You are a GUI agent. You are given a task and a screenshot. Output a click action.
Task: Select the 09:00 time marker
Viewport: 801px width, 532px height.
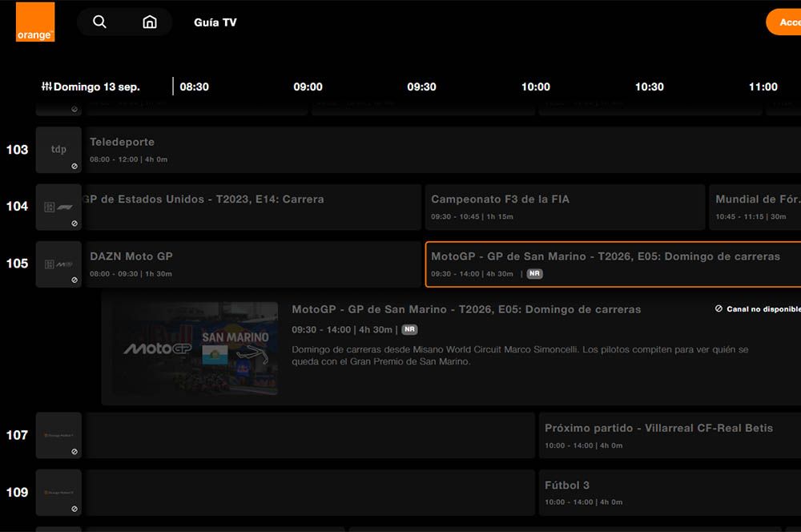click(308, 87)
